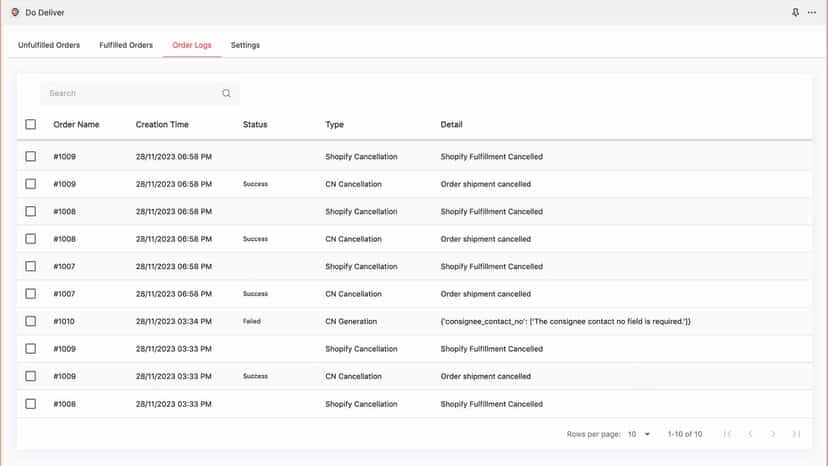Check #1008 CN Cancellation 06:58 PM row
The image size is (828, 466).
tap(31, 239)
